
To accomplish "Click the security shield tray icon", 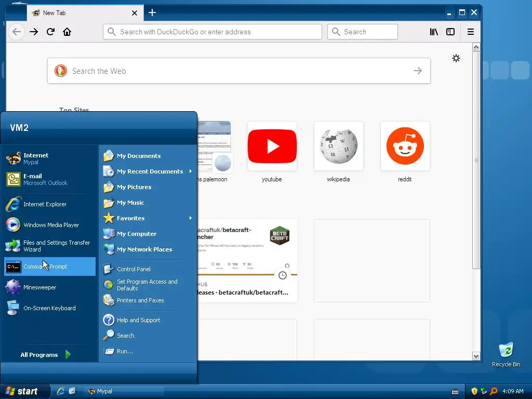I will click(474, 391).
